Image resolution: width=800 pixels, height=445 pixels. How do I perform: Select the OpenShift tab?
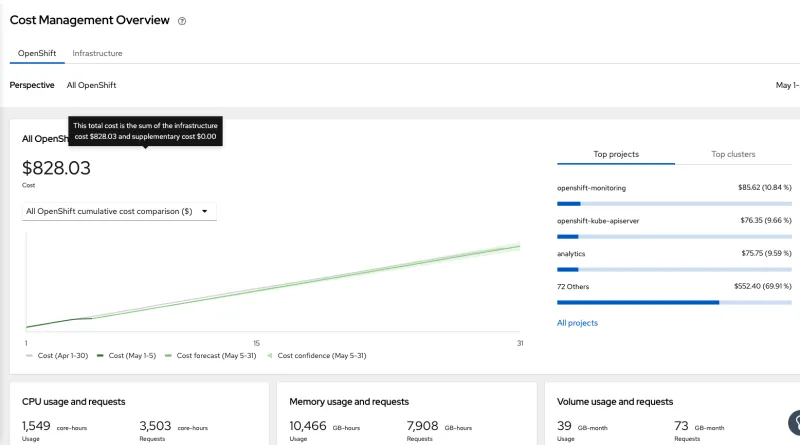37,53
